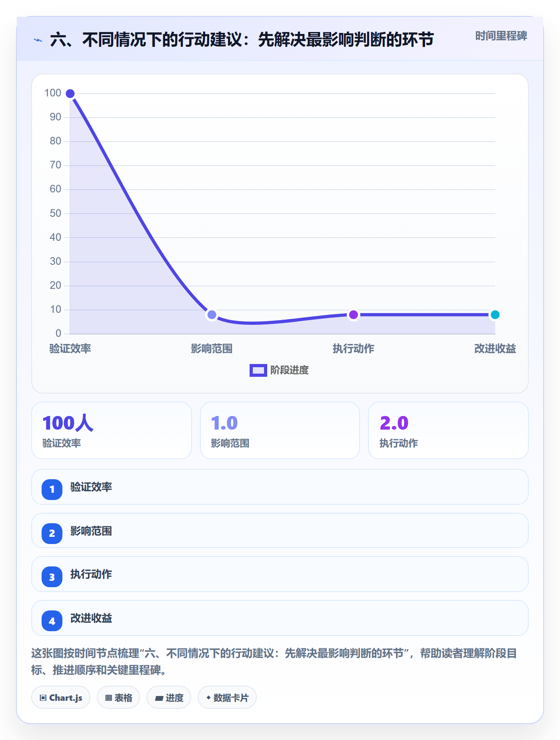Select the 数据卡片 tag chip
This screenshot has height=740, width=560.
tap(227, 698)
